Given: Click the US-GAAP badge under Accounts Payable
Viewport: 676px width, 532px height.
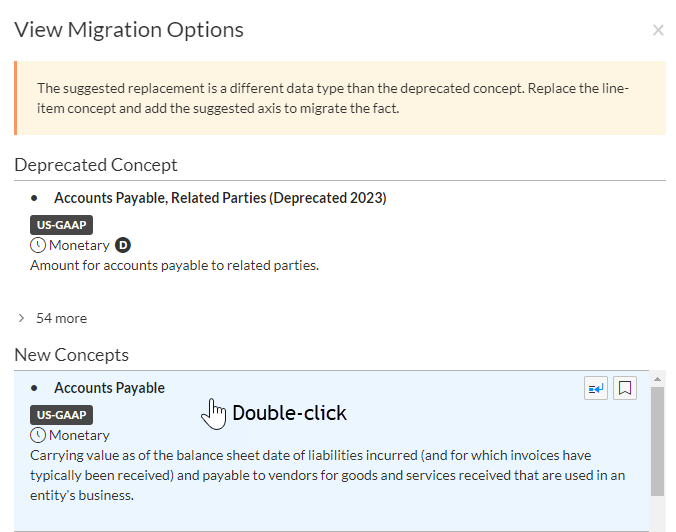Looking at the screenshot, I should click(x=62, y=415).
